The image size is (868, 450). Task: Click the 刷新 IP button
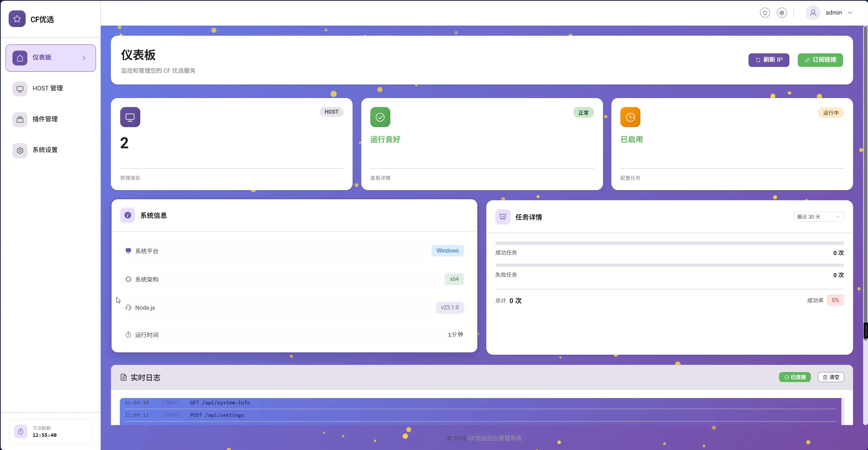coord(769,60)
